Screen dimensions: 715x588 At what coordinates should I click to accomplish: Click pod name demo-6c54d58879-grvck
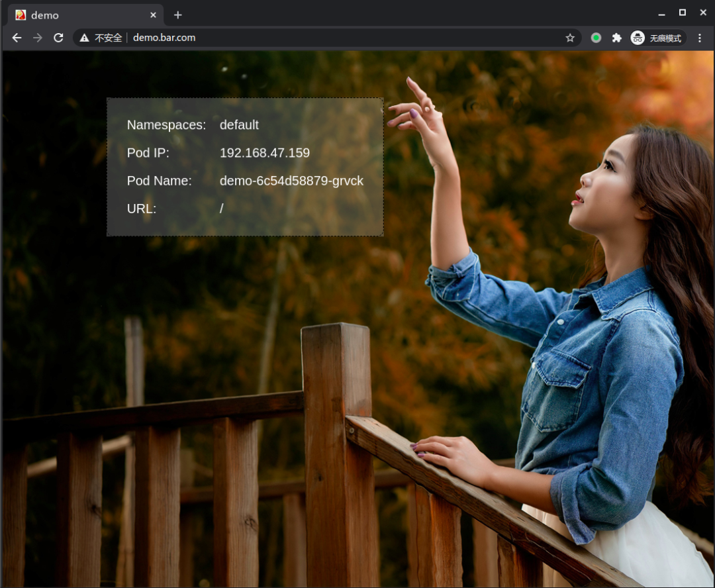tap(291, 181)
